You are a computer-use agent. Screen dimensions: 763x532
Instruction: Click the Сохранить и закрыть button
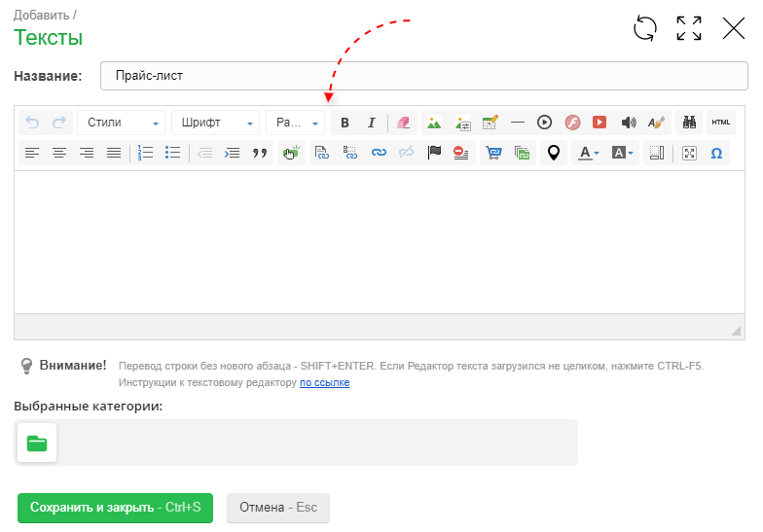[115, 508]
